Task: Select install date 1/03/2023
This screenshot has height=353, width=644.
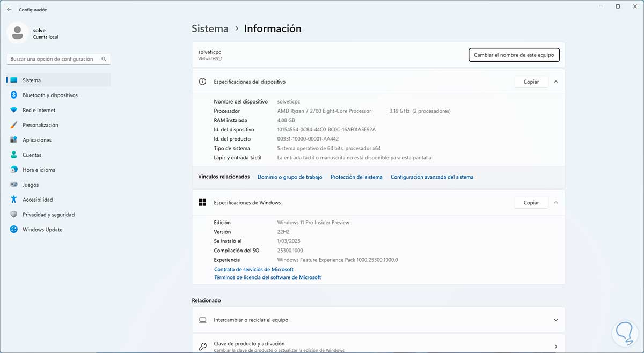Action: 289,241
